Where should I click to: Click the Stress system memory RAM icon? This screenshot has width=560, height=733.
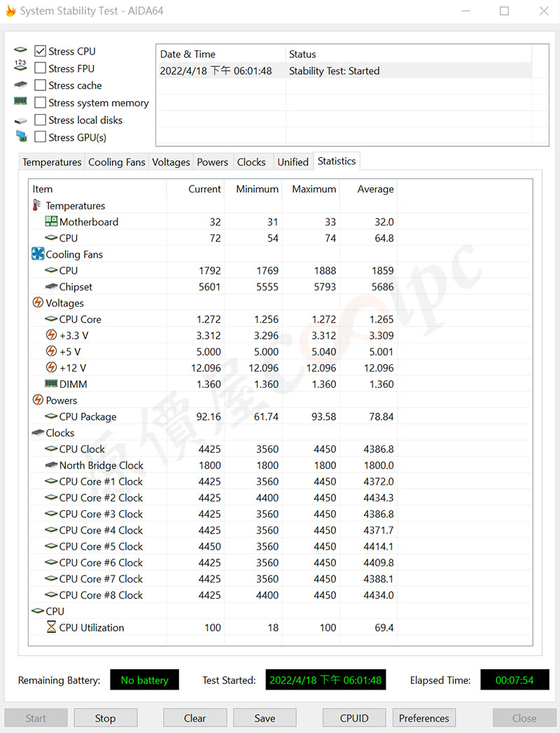[20, 101]
